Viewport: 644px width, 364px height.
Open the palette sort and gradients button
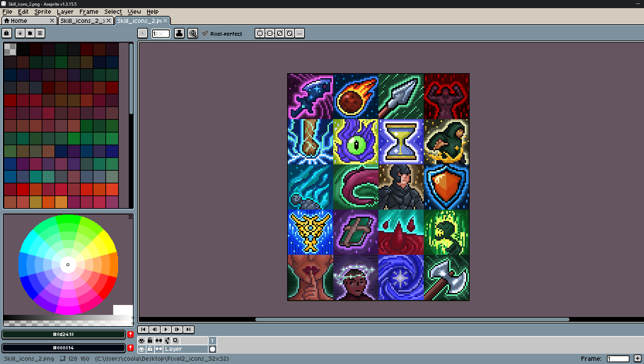point(20,33)
